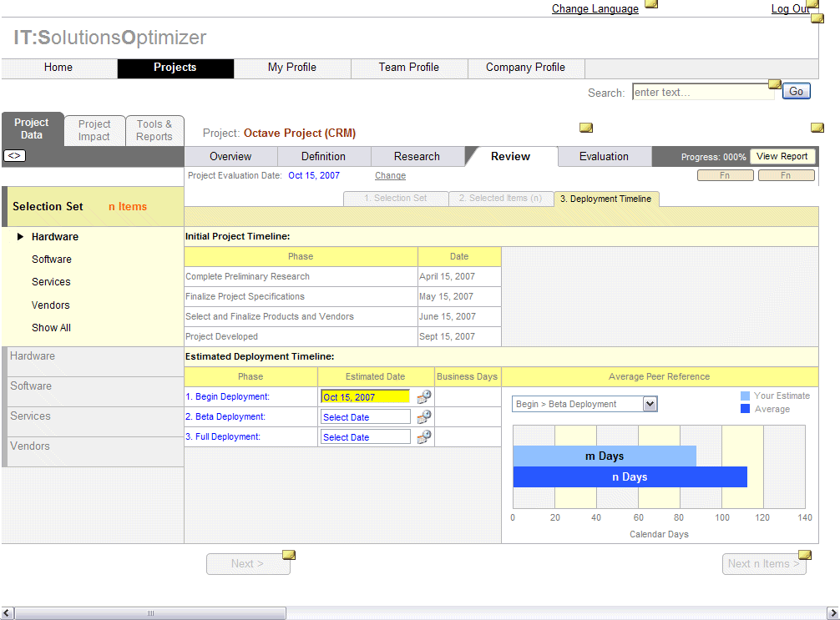840x620 pixels.
Task: Select the Projects menu tab
Action: (x=175, y=68)
